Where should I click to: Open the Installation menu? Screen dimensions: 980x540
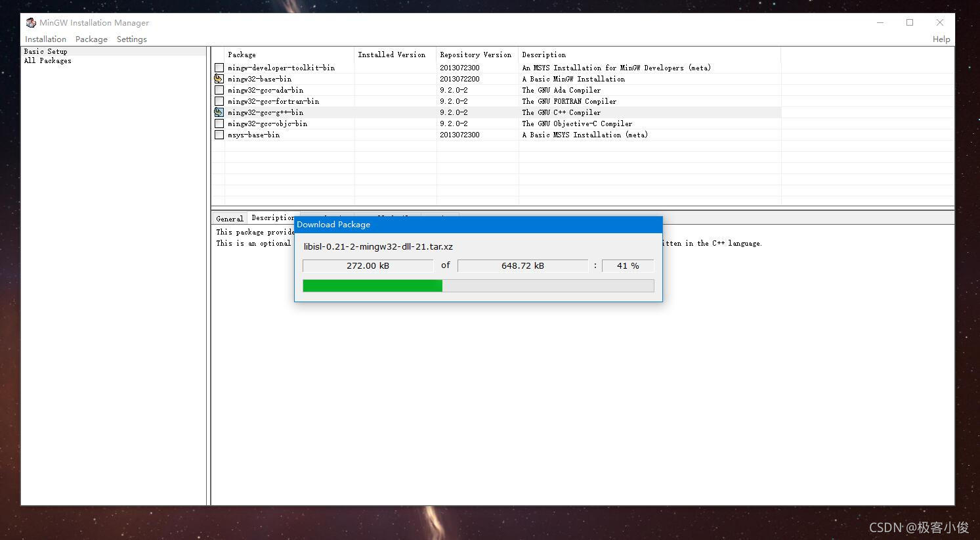(45, 39)
